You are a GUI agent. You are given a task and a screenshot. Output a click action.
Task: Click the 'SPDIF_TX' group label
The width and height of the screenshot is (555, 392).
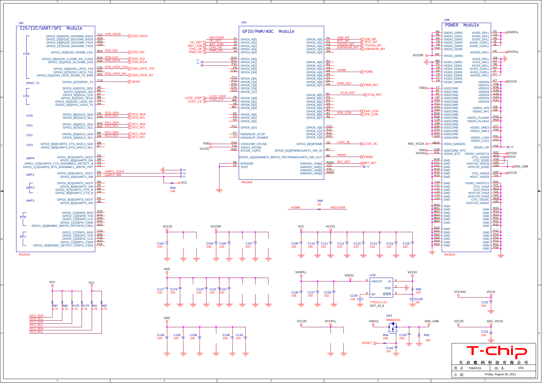[33, 83]
